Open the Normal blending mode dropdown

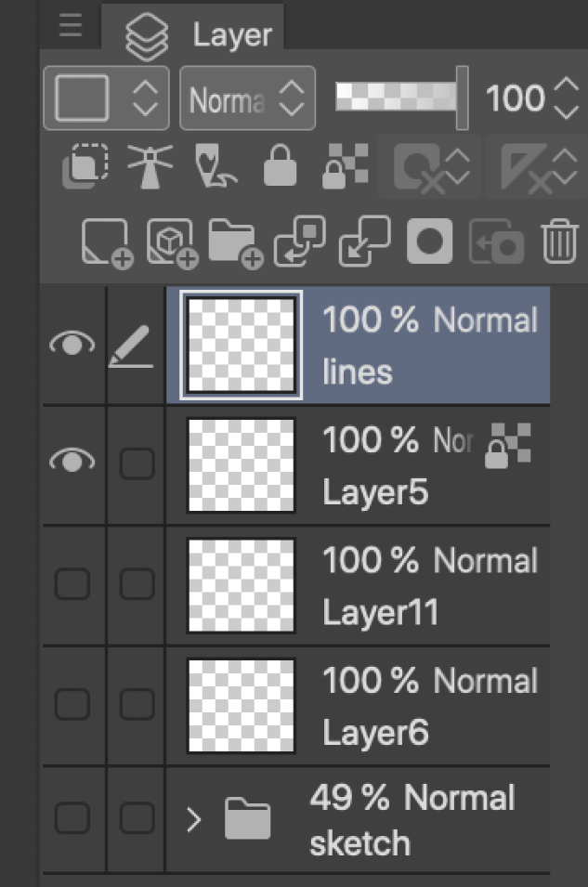coord(247,98)
